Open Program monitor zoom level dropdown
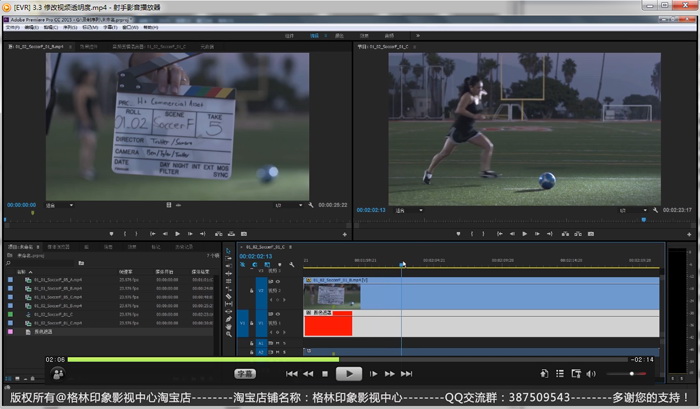This screenshot has height=409, width=700. coord(408,210)
